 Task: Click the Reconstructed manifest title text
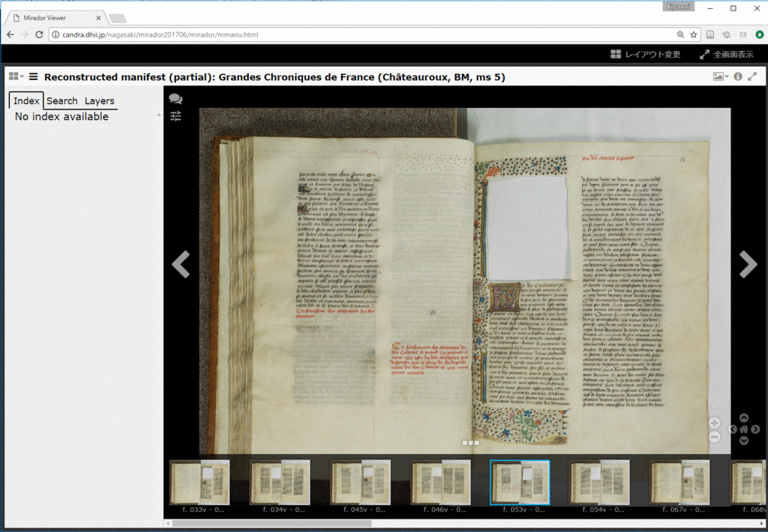(x=274, y=77)
